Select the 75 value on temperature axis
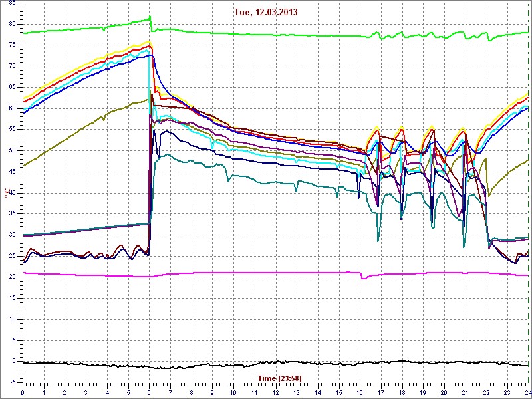 click(11, 45)
